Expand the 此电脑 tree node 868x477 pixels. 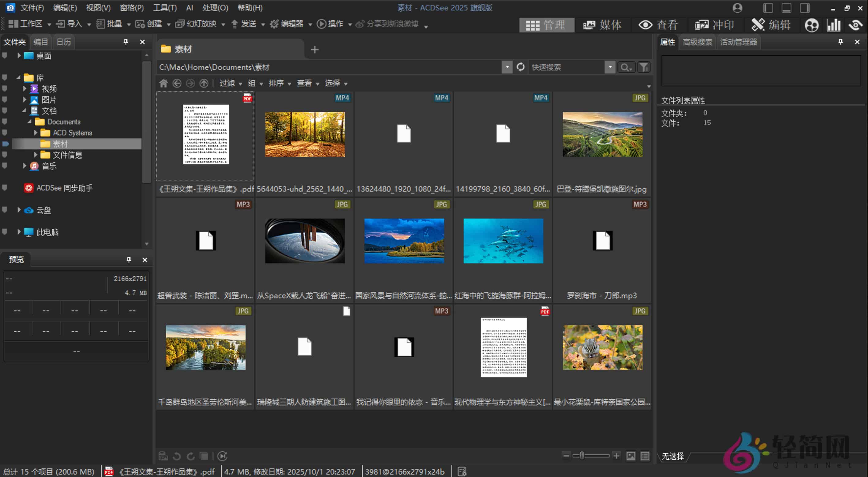(x=19, y=232)
